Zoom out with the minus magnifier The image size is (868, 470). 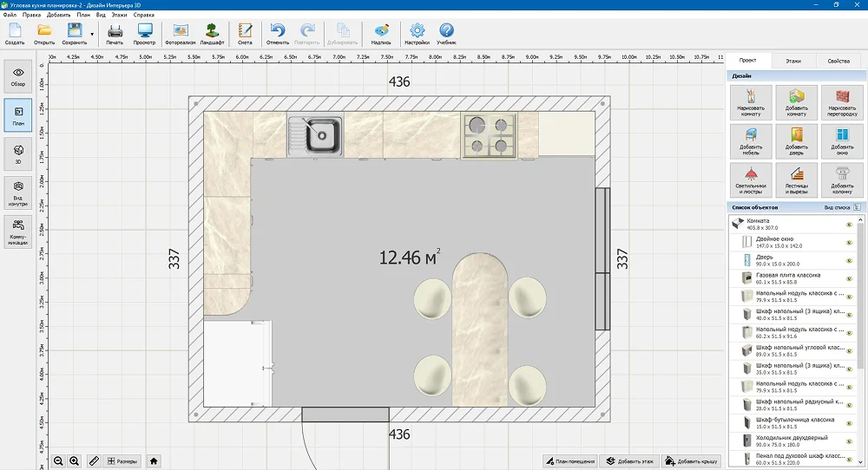pyautogui.click(x=58, y=460)
